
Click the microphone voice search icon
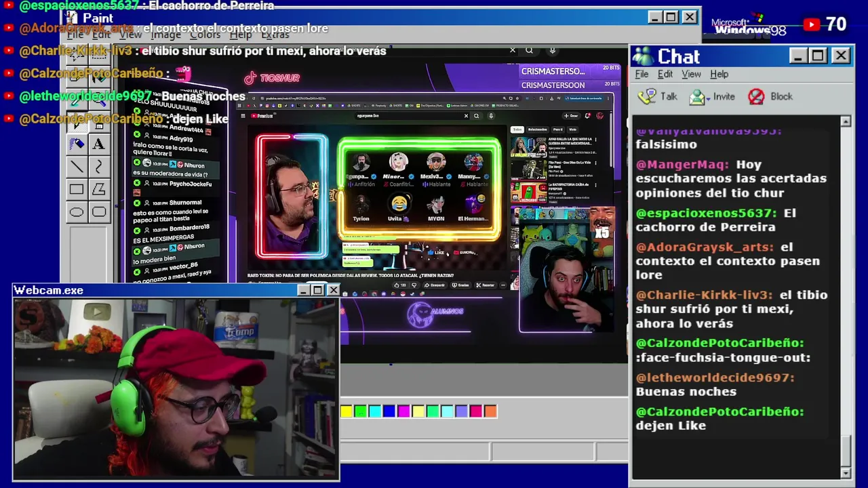click(553, 50)
